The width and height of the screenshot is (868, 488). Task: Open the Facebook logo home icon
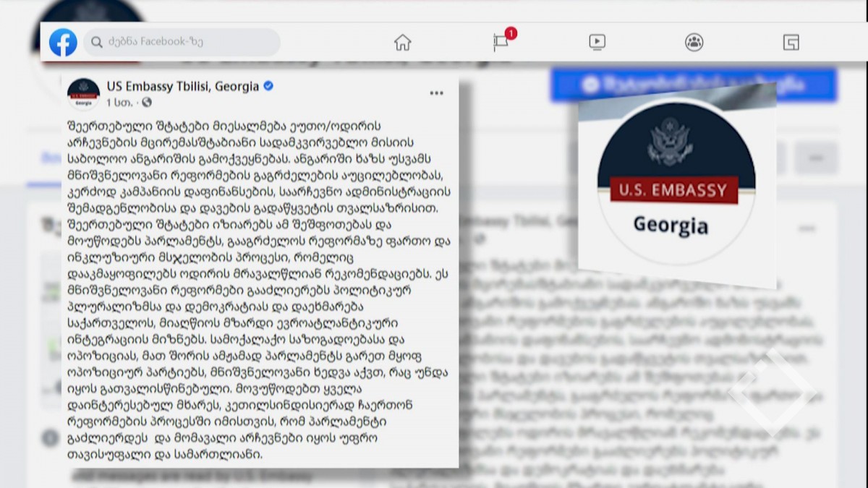tap(63, 43)
